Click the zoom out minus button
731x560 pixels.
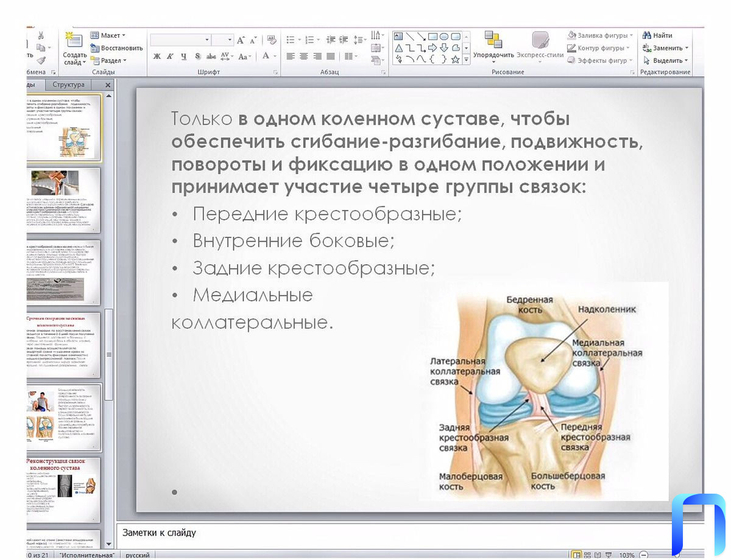point(644,555)
